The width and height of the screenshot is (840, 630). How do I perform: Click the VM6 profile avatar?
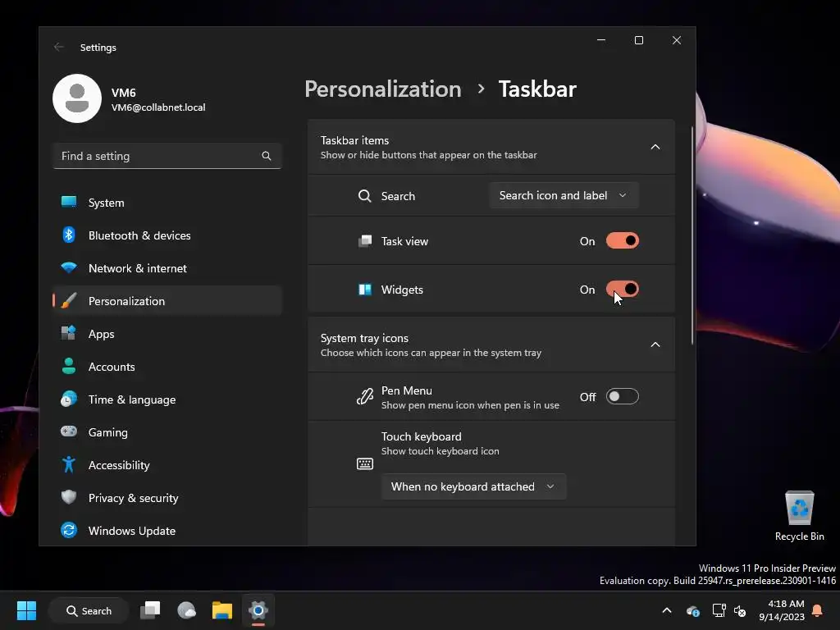[x=77, y=98]
